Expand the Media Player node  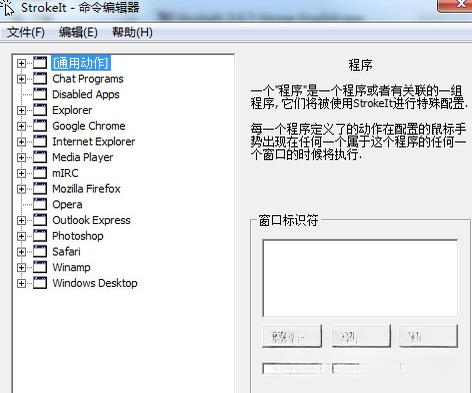coord(21,157)
